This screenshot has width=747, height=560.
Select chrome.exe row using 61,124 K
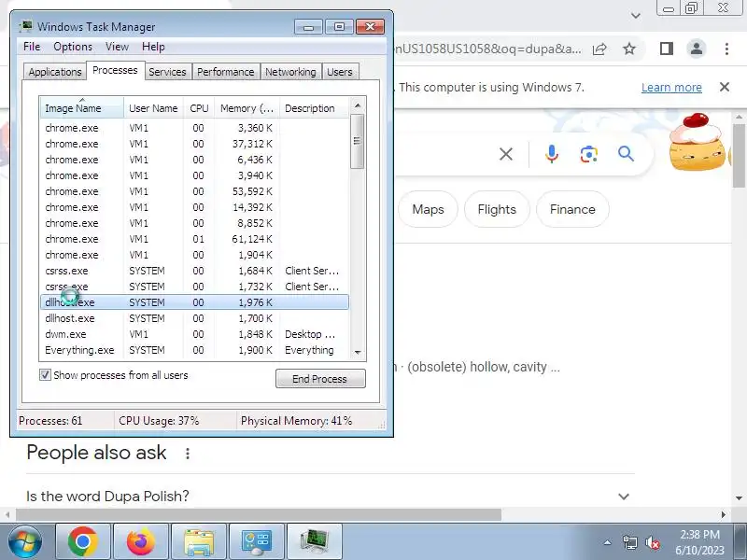(194, 239)
